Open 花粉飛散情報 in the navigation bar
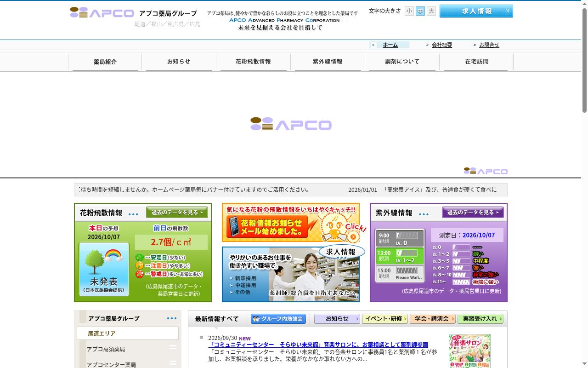The image size is (588, 368). 253,62
